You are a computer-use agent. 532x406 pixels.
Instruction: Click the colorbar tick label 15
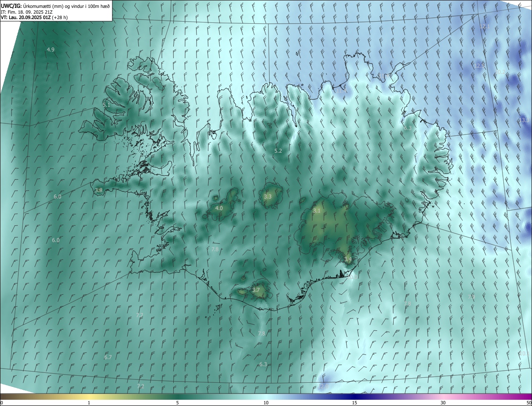point(355,403)
